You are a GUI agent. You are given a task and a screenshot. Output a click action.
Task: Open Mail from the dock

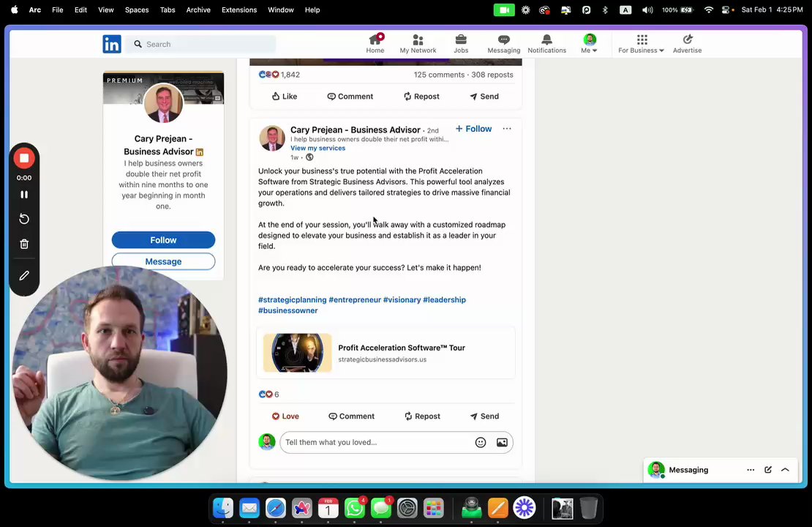click(249, 509)
